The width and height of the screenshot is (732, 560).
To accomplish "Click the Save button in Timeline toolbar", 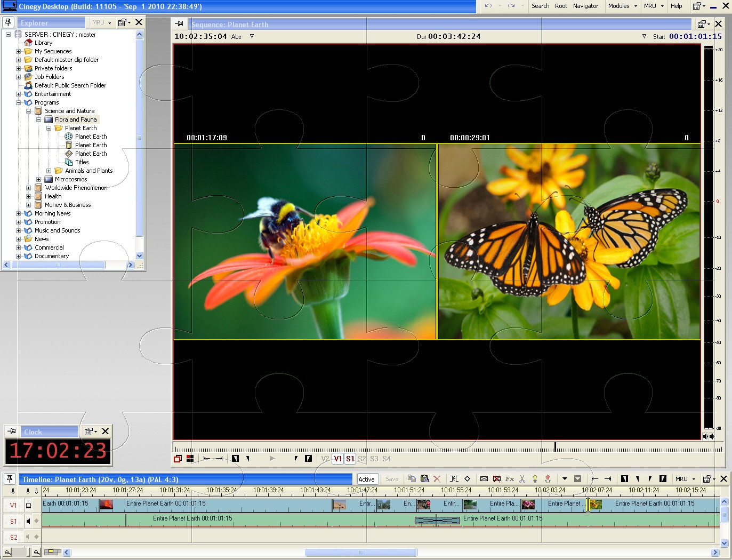I will [392, 479].
